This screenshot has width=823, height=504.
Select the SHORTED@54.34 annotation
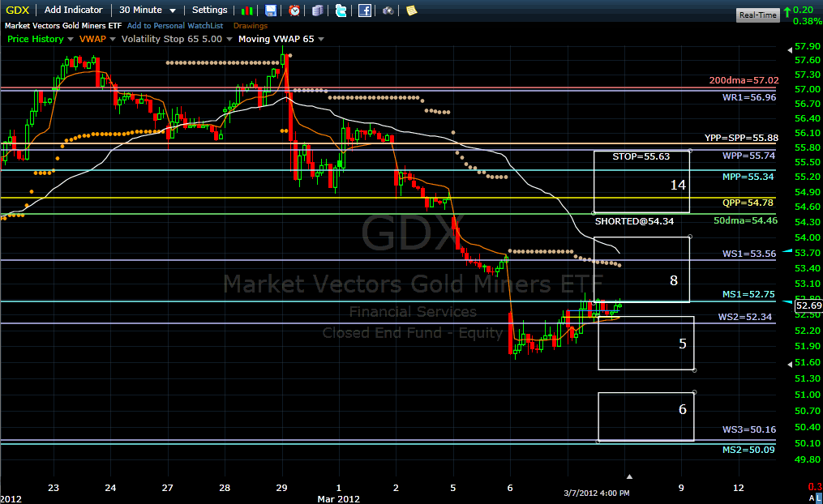tap(634, 221)
